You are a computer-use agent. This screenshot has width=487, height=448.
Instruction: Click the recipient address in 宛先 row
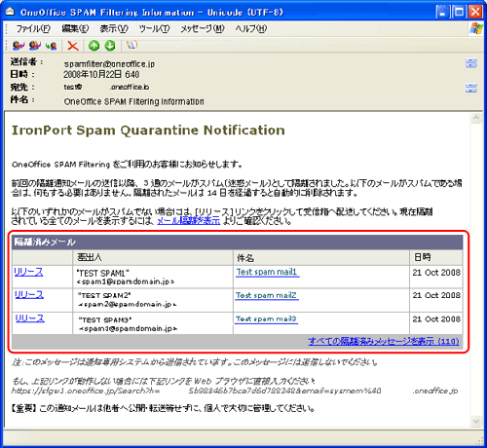click(106, 87)
